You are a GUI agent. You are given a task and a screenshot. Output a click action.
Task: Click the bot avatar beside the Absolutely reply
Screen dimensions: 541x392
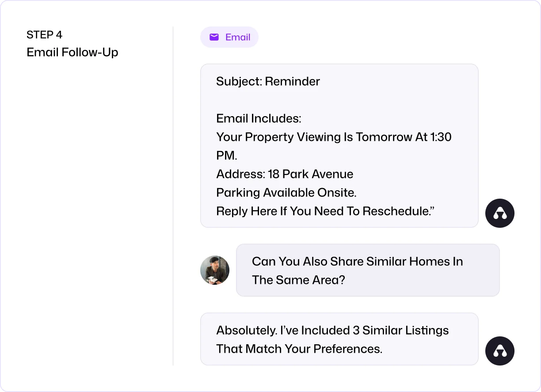point(499,351)
